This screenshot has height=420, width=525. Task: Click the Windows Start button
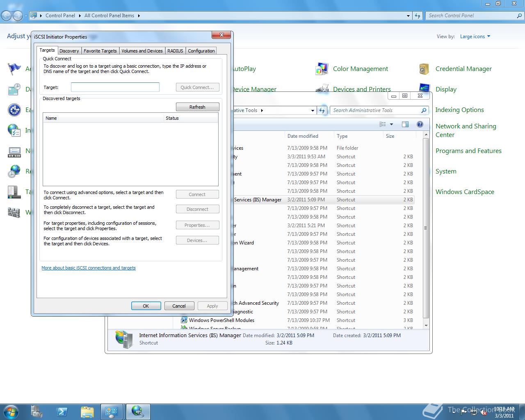(x=11, y=411)
